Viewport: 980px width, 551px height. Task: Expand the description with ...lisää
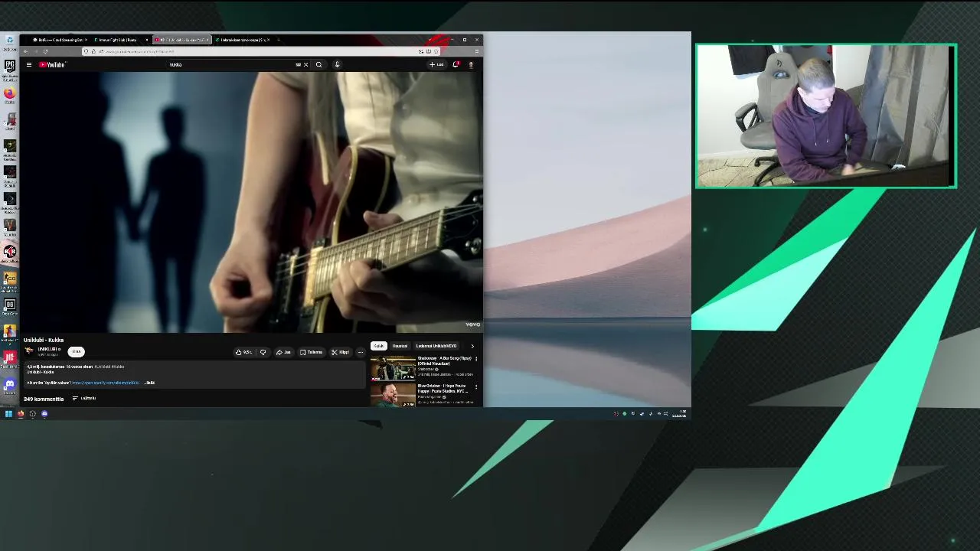(x=149, y=383)
